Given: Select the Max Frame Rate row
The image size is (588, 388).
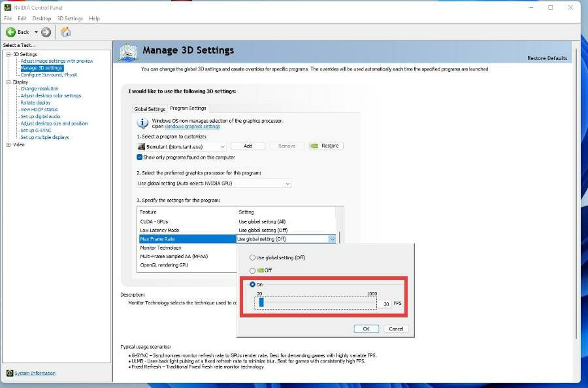Looking at the screenshot, I should [187, 239].
